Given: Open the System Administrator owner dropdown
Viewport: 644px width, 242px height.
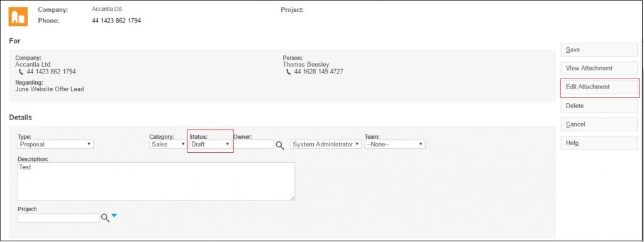Looking at the screenshot, I should coord(326,145).
